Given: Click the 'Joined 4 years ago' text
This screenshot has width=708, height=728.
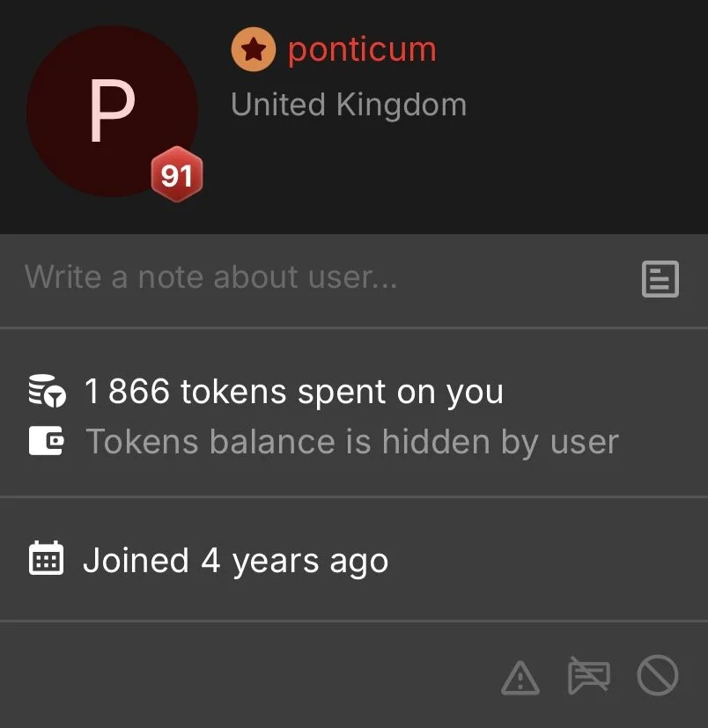Looking at the screenshot, I should click(235, 561).
